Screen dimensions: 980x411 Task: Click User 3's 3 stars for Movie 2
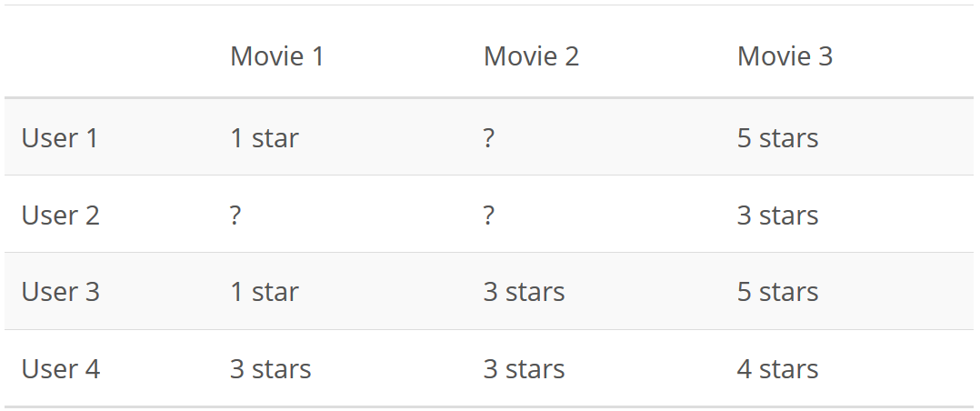click(524, 292)
